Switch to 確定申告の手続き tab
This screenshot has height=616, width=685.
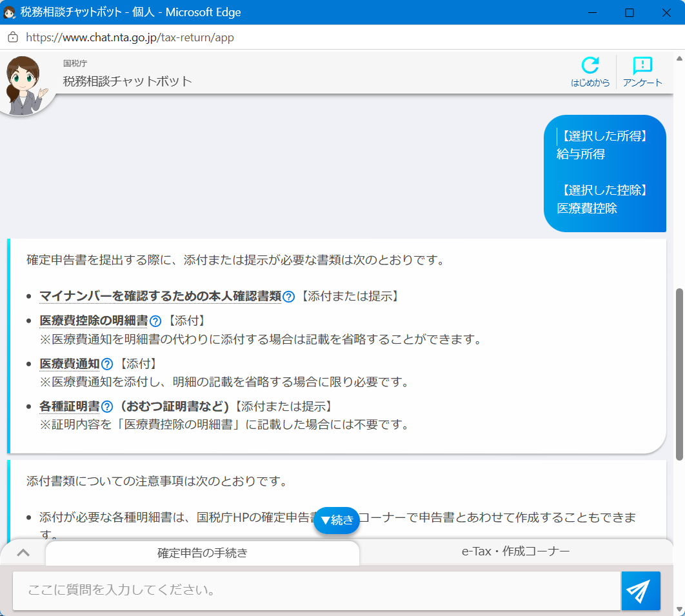coord(203,553)
